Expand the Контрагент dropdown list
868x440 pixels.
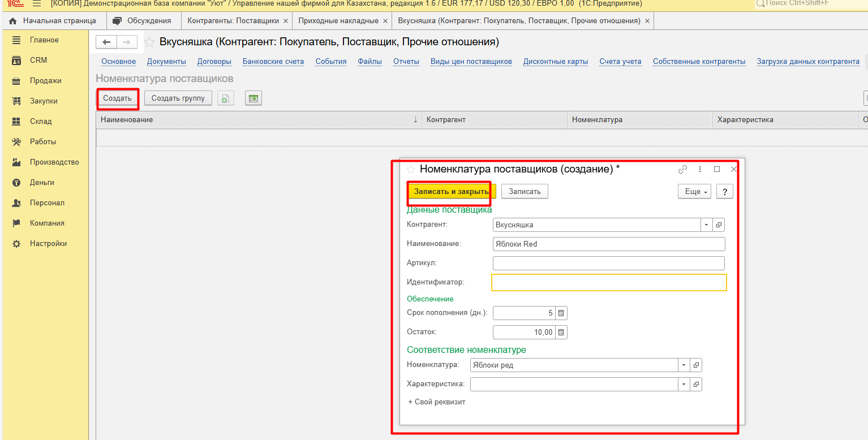(706, 225)
